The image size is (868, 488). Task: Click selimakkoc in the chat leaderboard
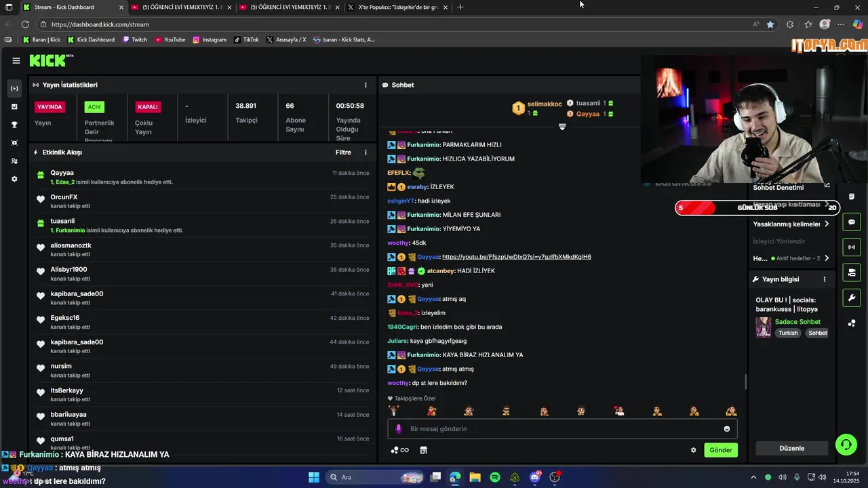(x=545, y=104)
